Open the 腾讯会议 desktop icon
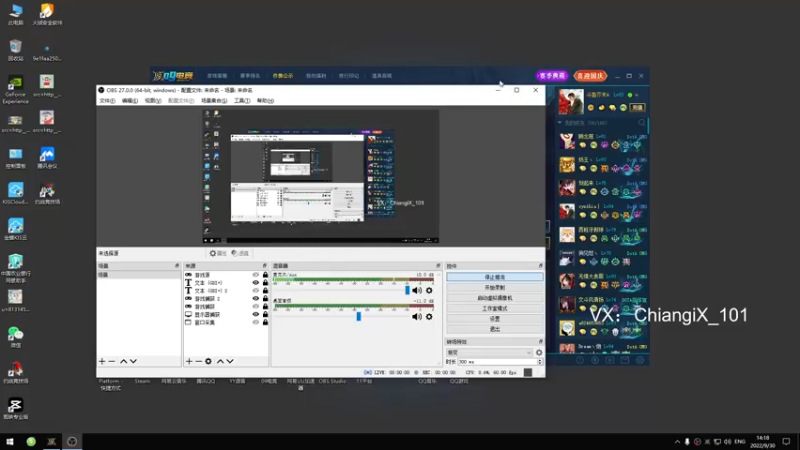 pyautogui.click(x=47, y=158)
